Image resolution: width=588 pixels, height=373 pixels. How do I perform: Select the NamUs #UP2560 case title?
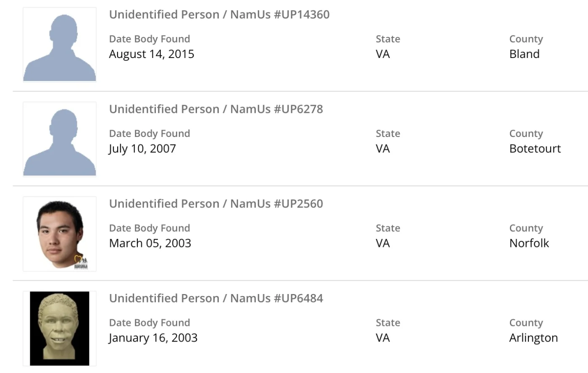coord(216,203)
